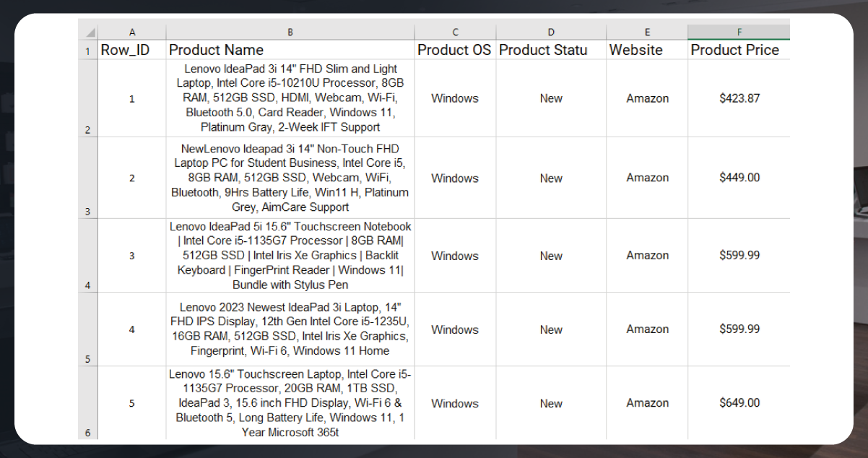Viewport: 868px width, 458px height.
Task: Select Windows OS cell in row 3
Action: click(455, 178)
